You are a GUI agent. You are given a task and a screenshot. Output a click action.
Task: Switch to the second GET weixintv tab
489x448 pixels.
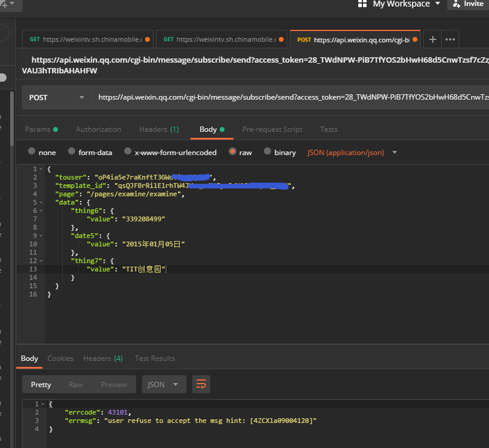(x=222, y=39)
